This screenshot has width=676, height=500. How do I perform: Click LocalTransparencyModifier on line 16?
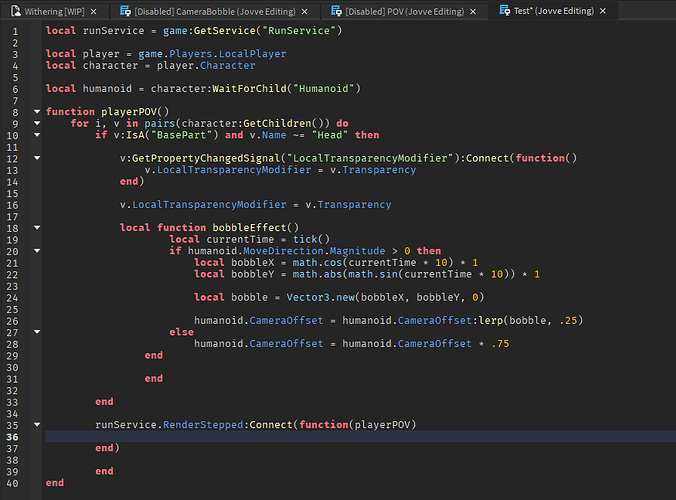pyautogui.click(x=209, y=205)
